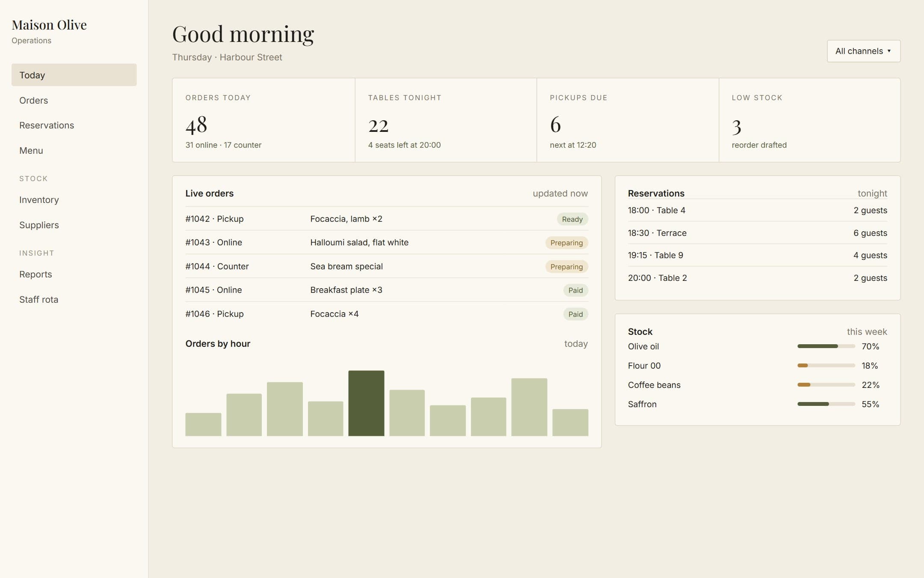The width and height of the screenshot is (924, 578).
Task: Go to Orders in the sidebar
Action: pyautogui.click(x=74, y=100)
